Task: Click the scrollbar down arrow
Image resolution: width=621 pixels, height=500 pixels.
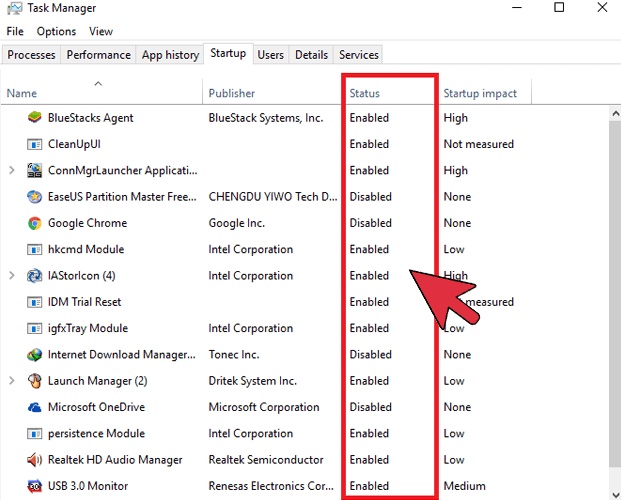Action: pyautogui.click(x=615, y=494)
